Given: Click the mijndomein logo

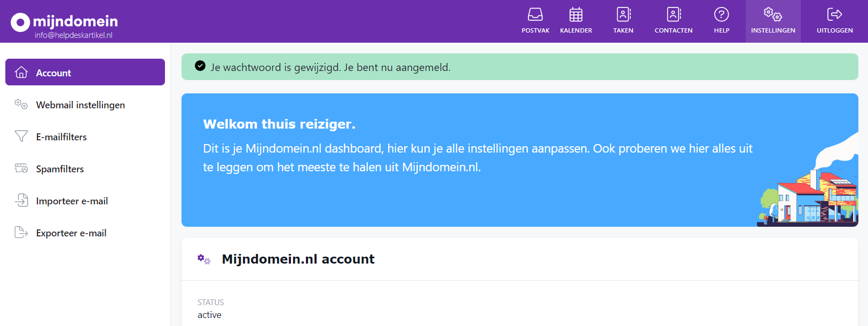Looking at the screenshot, I should (65, 21).
